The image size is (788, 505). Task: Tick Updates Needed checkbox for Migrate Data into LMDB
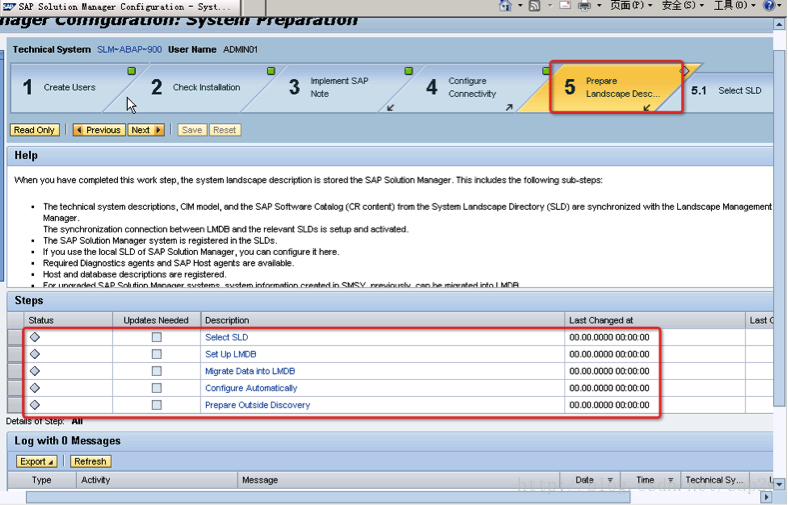(157, 371)
